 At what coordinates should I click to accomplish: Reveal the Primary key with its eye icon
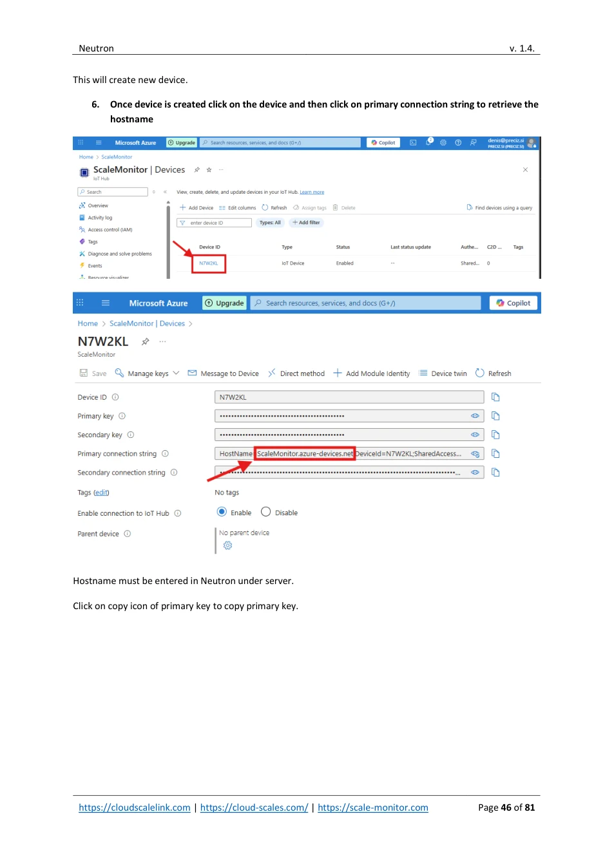475,416
